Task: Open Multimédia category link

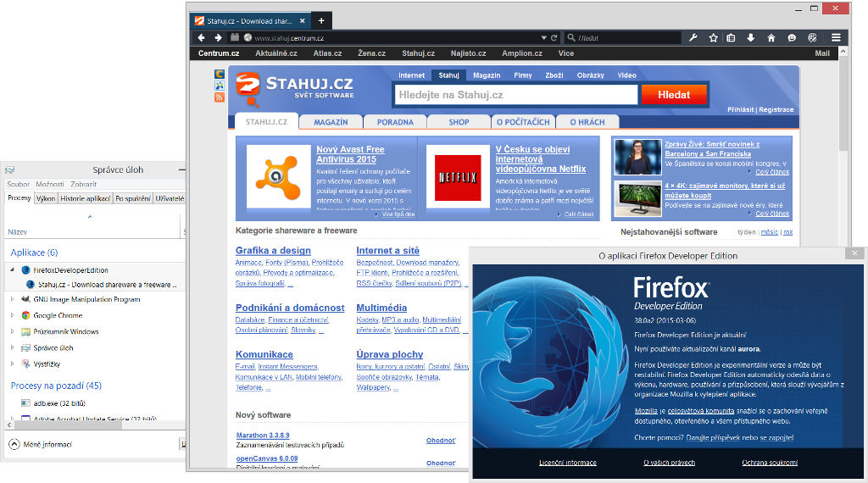Action: [381, 308]
